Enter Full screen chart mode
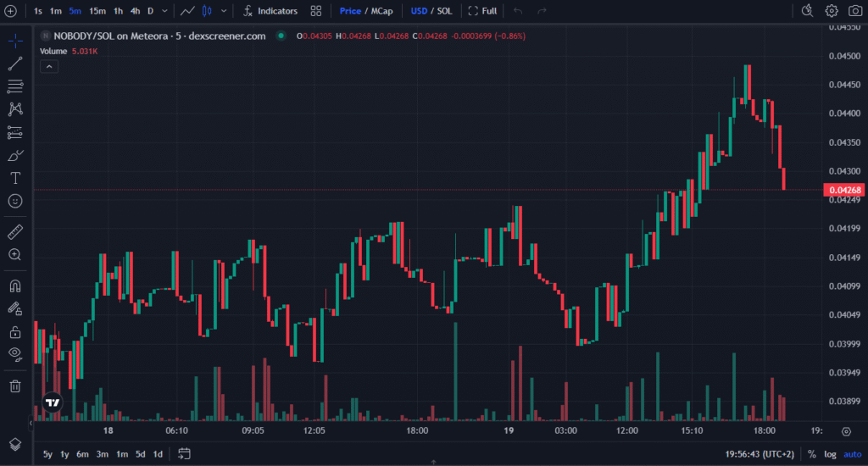This screenshot has width=868, height=466. (482, 11)
